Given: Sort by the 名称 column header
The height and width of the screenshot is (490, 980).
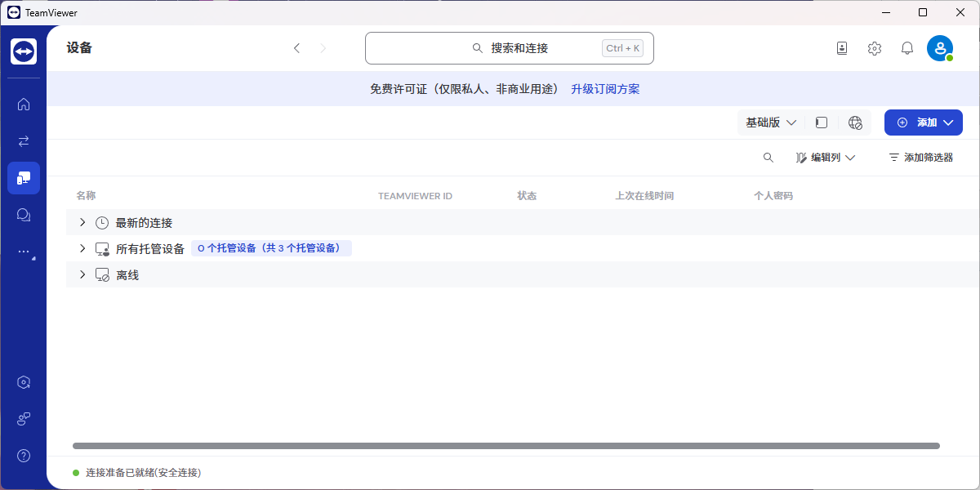Looking at the screenshot, I should [86, 196].
